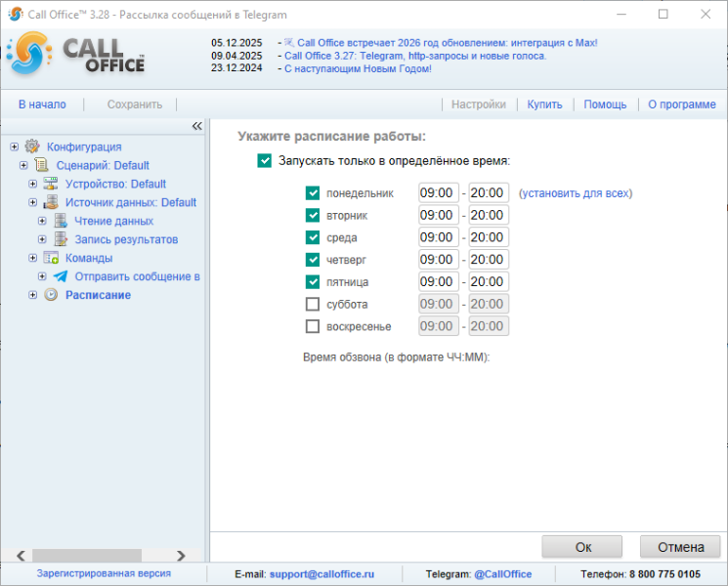Toggle 'Запускать только в определённое время' checkbox
728x586 pixels.
pos(265,160)
